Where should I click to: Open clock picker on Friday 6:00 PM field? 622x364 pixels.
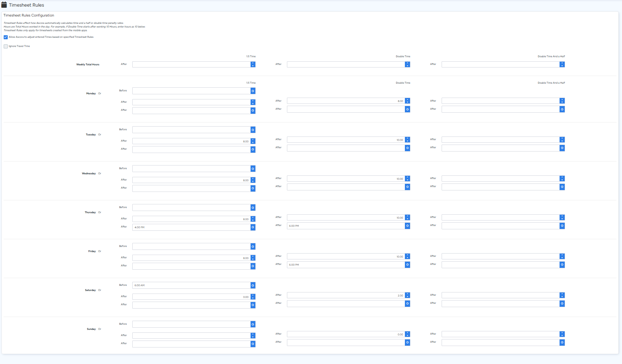click(x=407, y=265)
